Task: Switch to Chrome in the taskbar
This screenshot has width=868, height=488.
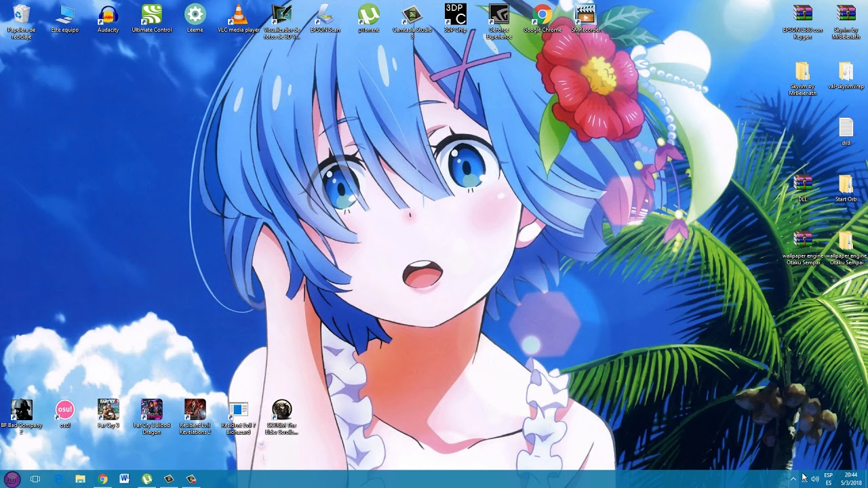Action: tap(102, 479)
